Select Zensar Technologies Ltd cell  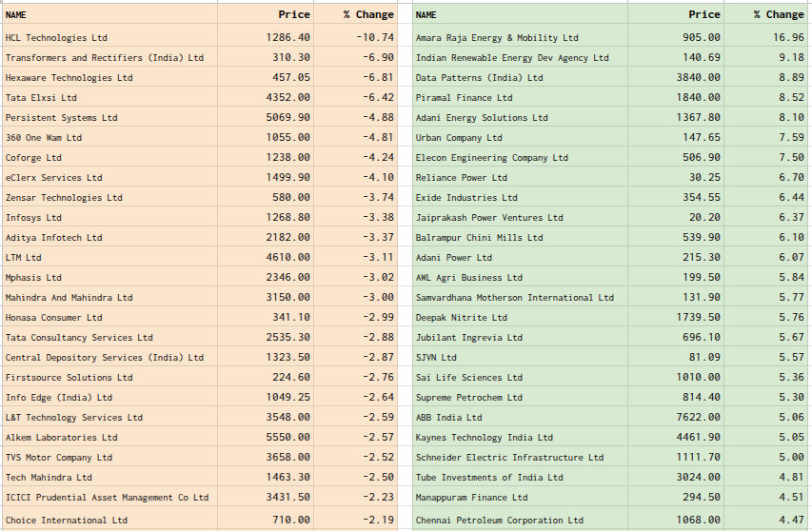pos(109,198)
